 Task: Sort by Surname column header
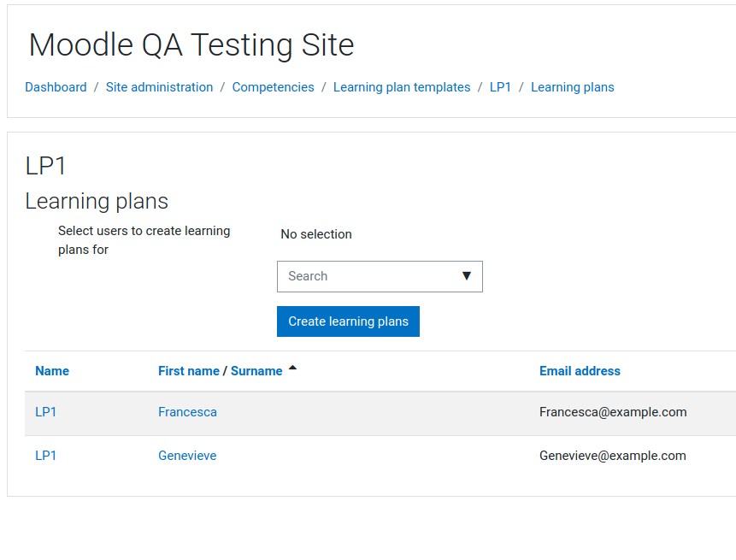click(x=256, y=371)
